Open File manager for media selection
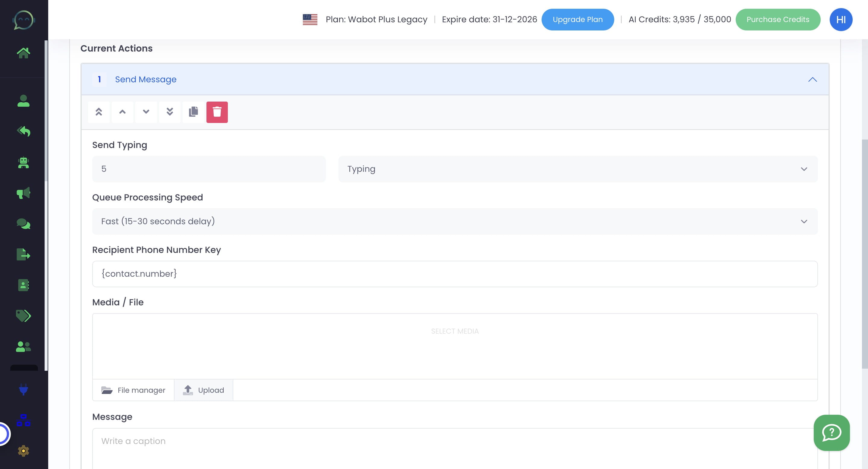868x469 pixels. (x=133, y=390)
